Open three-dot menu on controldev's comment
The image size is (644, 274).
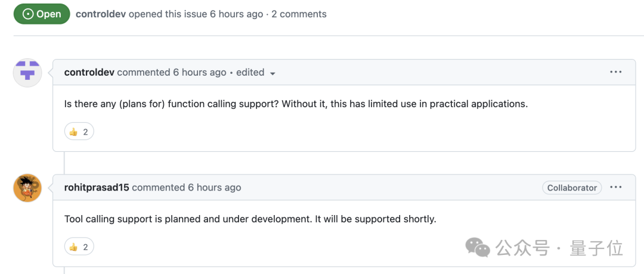pos(616,72)
